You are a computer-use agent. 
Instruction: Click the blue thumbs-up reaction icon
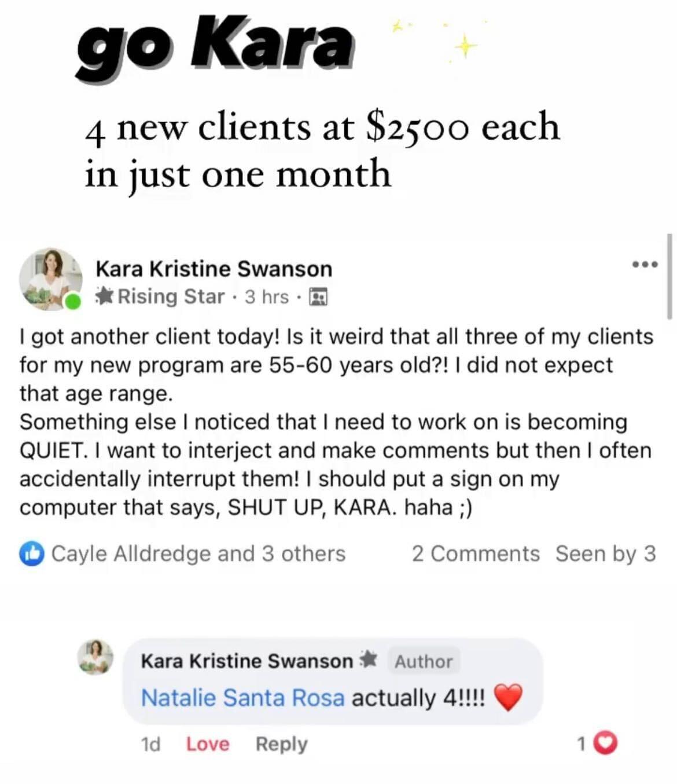pyautogui.click(x=32, y=554)
